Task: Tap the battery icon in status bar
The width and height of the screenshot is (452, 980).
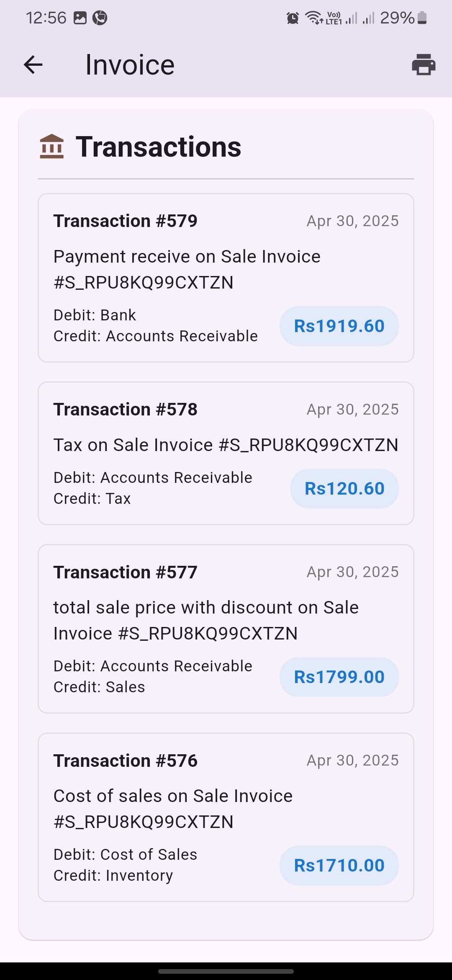Action: 422,18
